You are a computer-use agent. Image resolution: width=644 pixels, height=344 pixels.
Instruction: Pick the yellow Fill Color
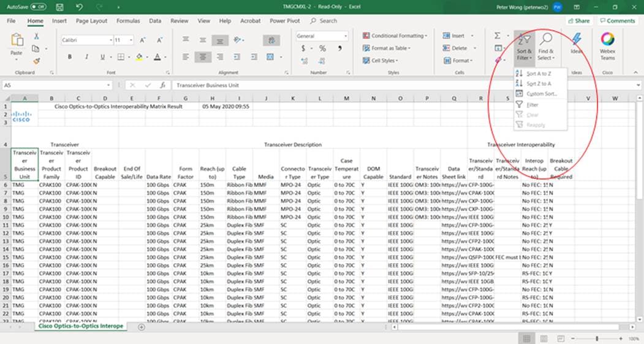(x=139, y=56)
